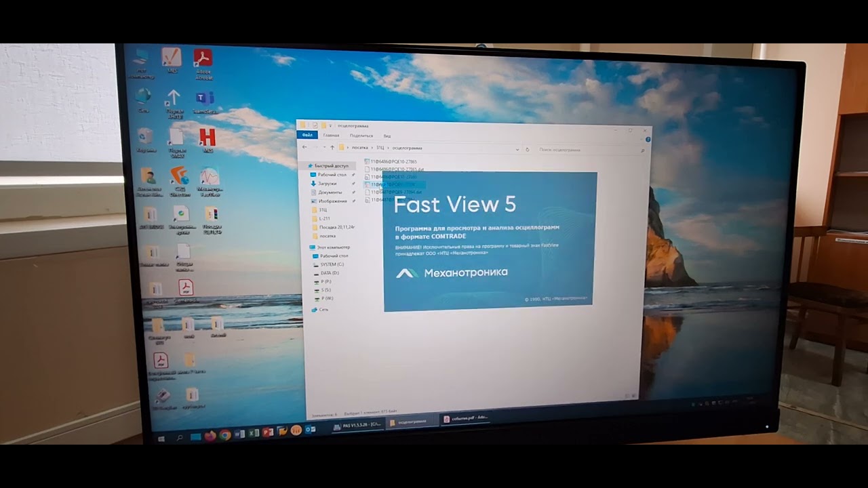The image size is (868, 488).
Task: Click the Windows Start button
Action: point(161,439)
